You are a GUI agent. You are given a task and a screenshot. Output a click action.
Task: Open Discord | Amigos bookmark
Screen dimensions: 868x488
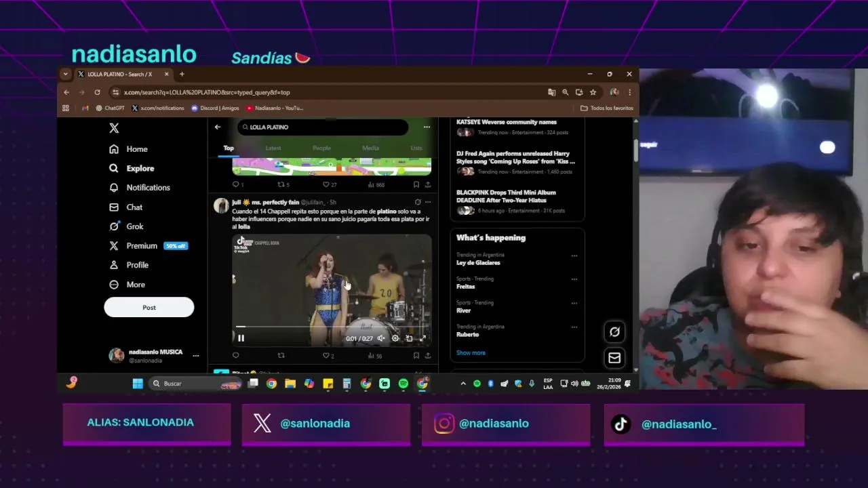[x=215, y=108]
